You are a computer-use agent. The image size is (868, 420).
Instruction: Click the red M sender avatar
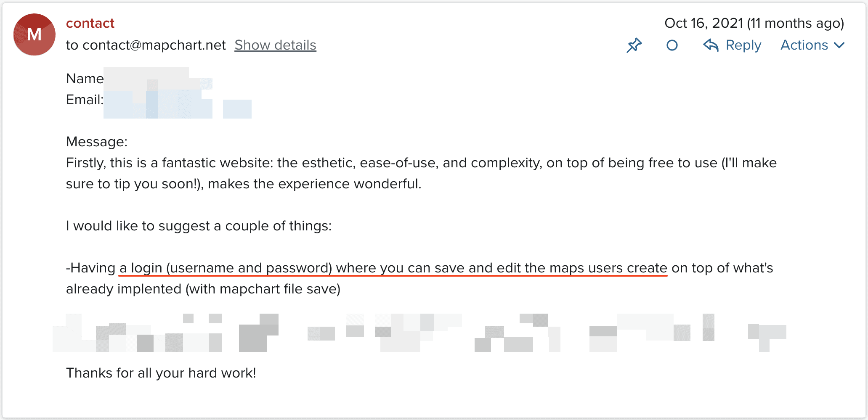click(x=35, y=34)
